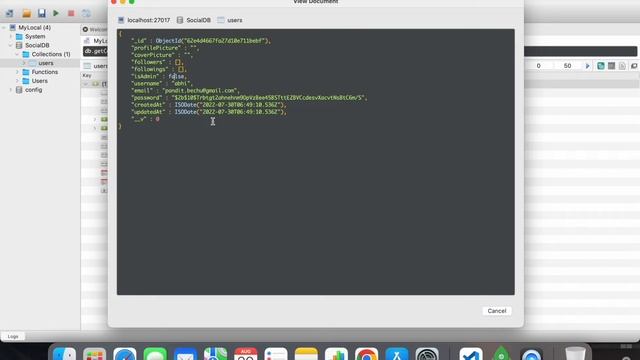The height and width of the screenshot is (360, 640).
Task: Click localhost:27017 label in dialog header
Action: click(x=149, y=20)
